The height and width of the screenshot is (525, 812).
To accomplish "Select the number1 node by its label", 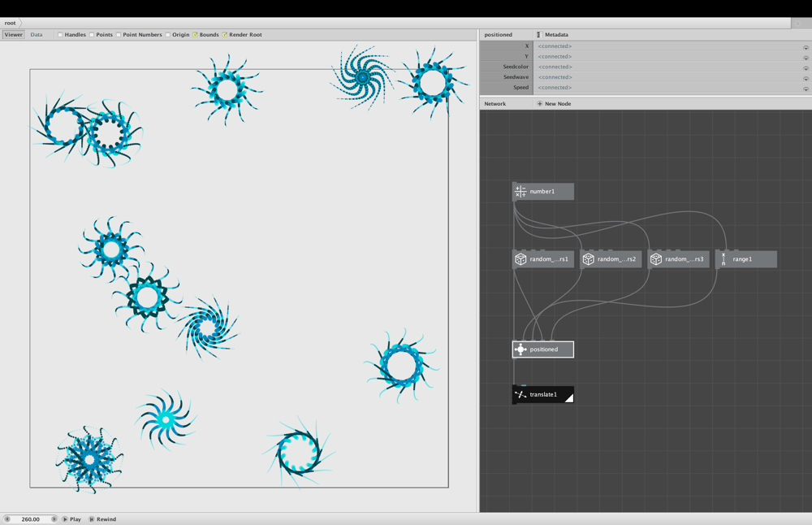I will click(542, 192).
